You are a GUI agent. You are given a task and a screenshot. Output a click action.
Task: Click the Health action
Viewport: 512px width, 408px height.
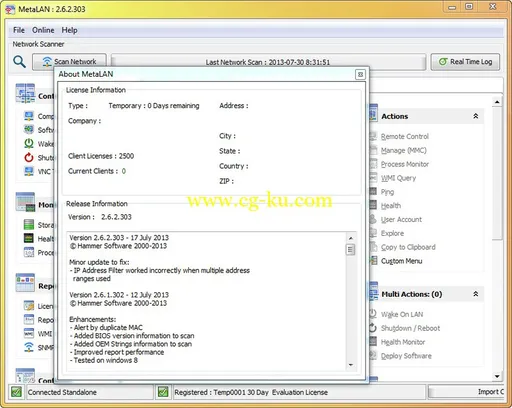click(391, 206)
